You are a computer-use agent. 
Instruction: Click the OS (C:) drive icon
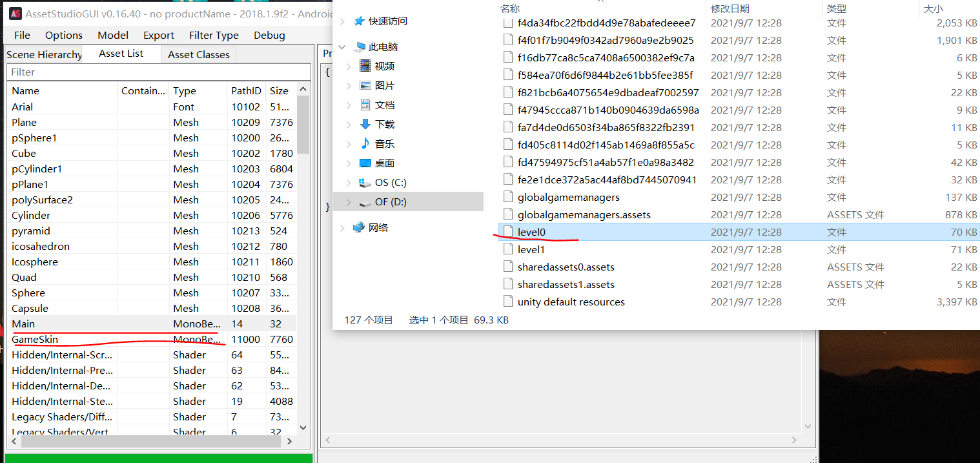365,183
